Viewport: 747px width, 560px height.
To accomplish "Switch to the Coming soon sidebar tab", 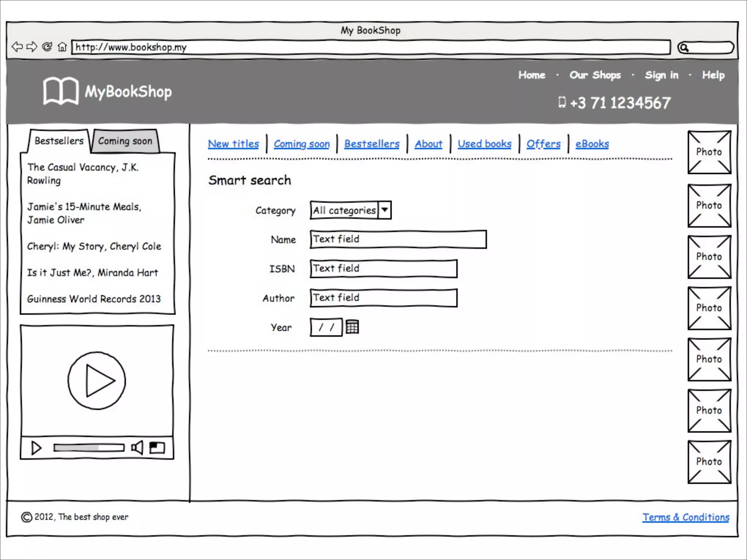I will point(125,141).
